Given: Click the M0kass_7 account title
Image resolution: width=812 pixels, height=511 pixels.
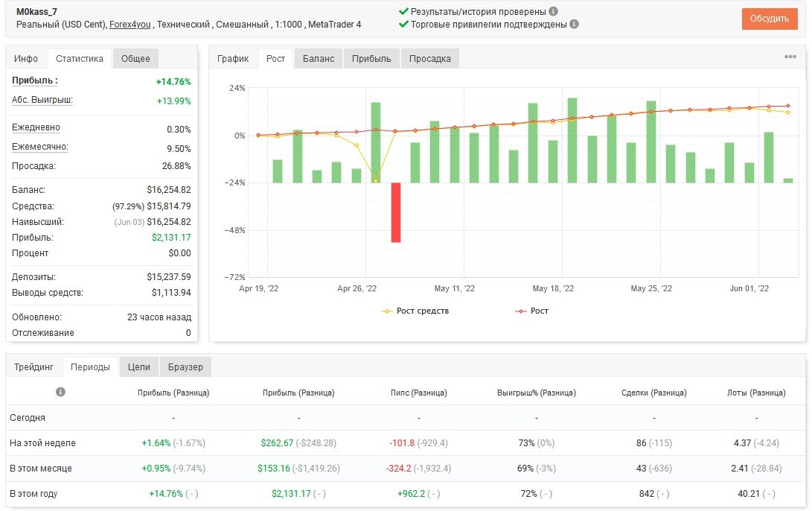Looking at the screenshot, I should (x=36, y=11).
